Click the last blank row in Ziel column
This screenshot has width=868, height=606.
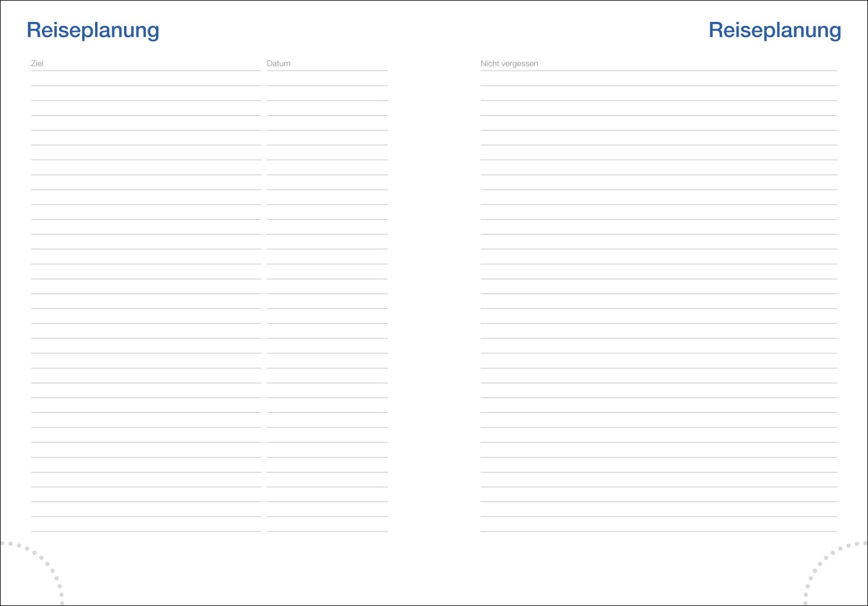click(145, 525)
